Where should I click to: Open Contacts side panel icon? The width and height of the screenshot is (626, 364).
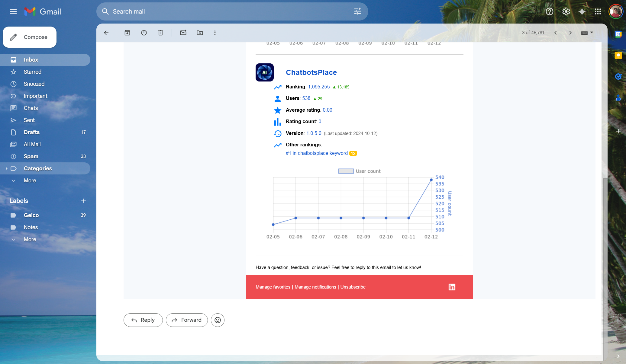pyautogui.click(x=618, y=98)
